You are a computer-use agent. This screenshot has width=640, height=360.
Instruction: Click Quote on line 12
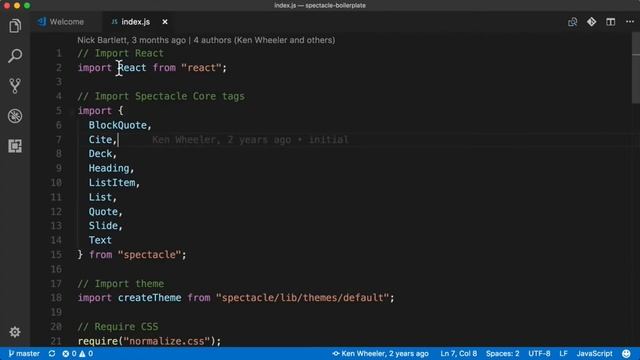coord(103,212)
